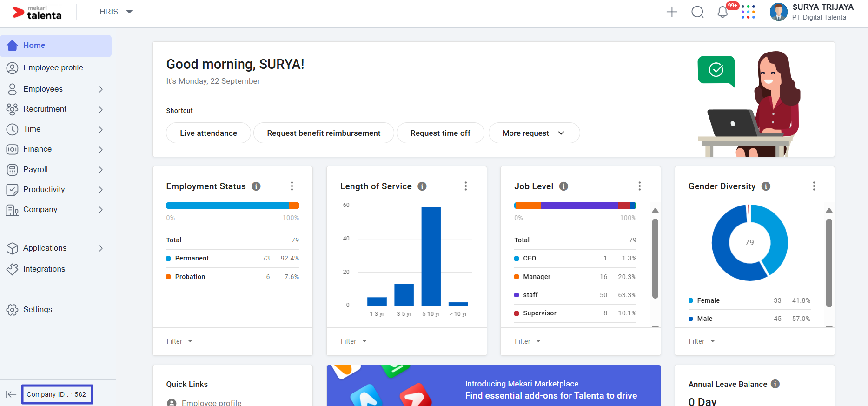Click the Live attendance shortcut
The image size is (868, 406).
(x=208, y=133)
